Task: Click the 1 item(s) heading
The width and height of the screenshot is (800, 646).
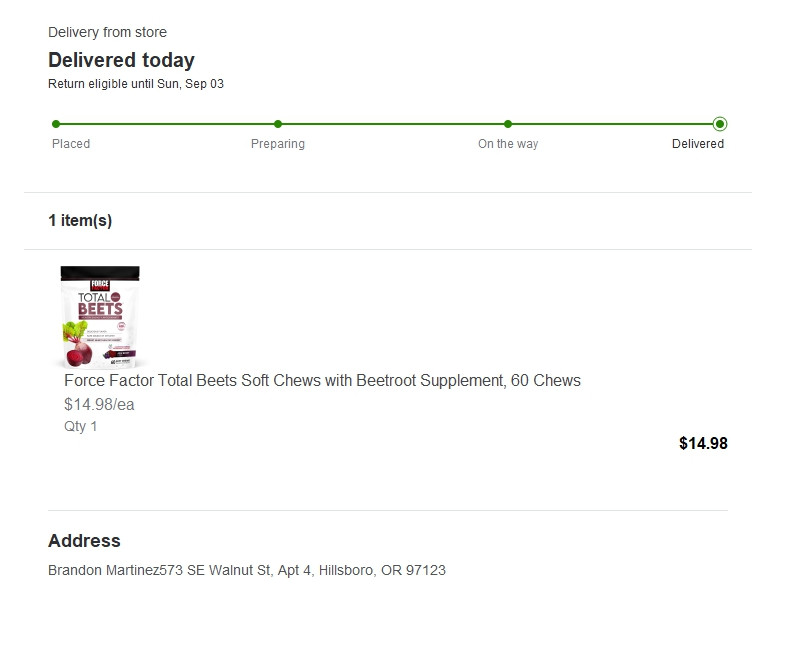Action: tap(80, 221)
